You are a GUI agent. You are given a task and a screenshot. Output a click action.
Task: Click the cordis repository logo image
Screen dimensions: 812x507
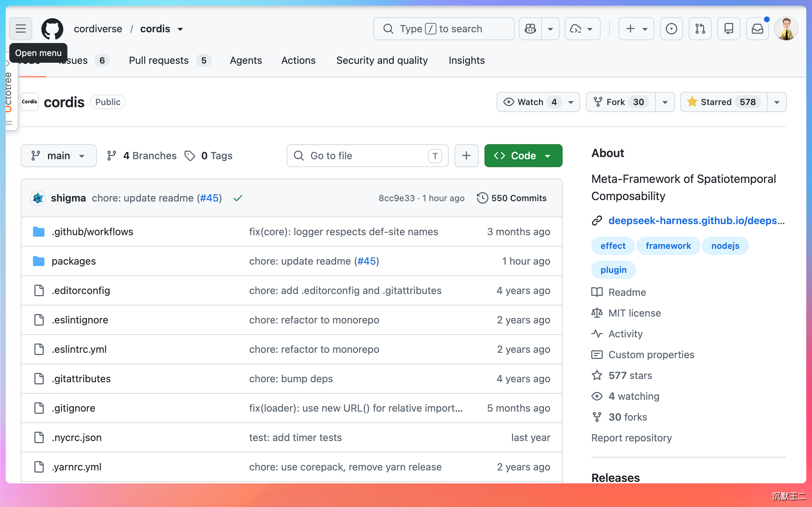pos(29,102)
